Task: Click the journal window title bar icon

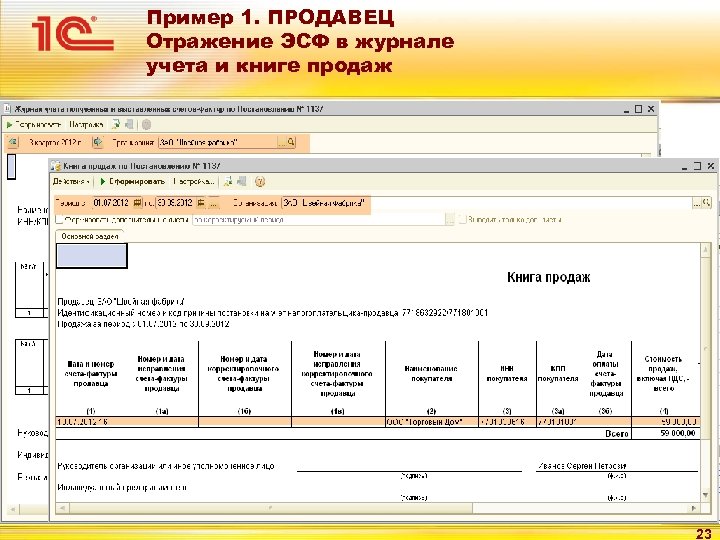Action: [x=7, y=109]
